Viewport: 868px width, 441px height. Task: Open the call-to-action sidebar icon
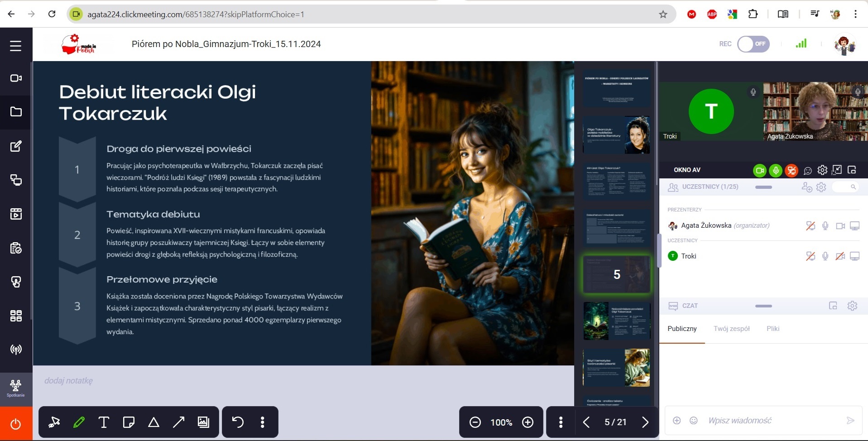16,282
